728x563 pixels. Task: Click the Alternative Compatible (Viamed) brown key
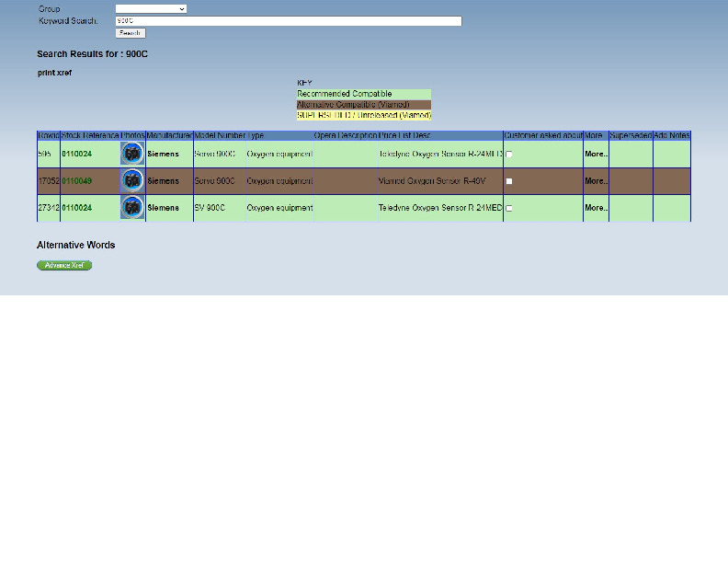click(x=363, y=105)
